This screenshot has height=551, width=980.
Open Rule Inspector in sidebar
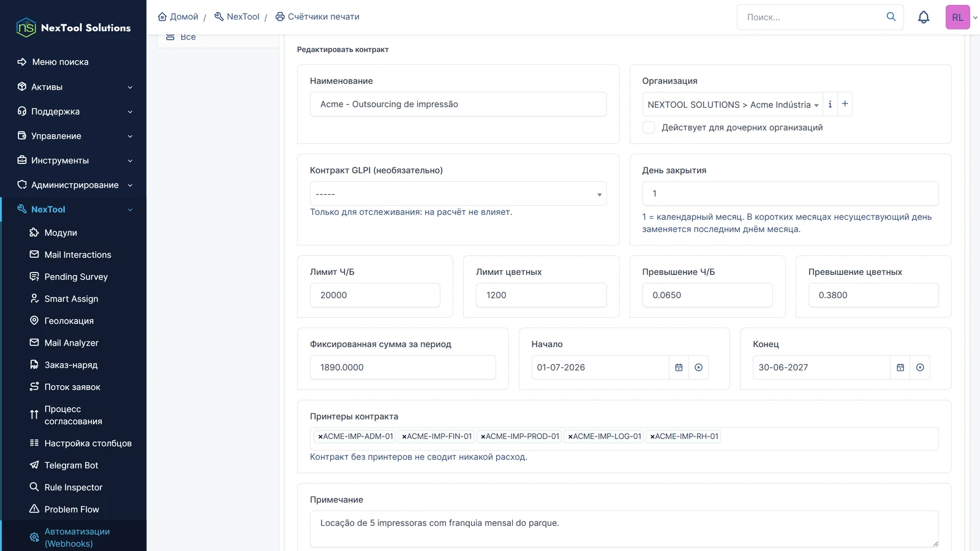[x=73, y=487]
